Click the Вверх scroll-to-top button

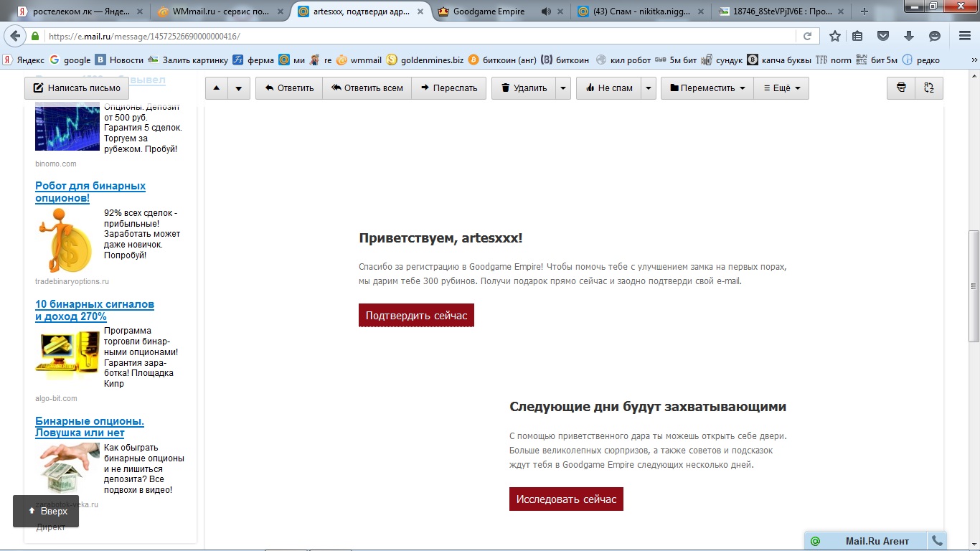pyautogui.click(x=46, y=511)
